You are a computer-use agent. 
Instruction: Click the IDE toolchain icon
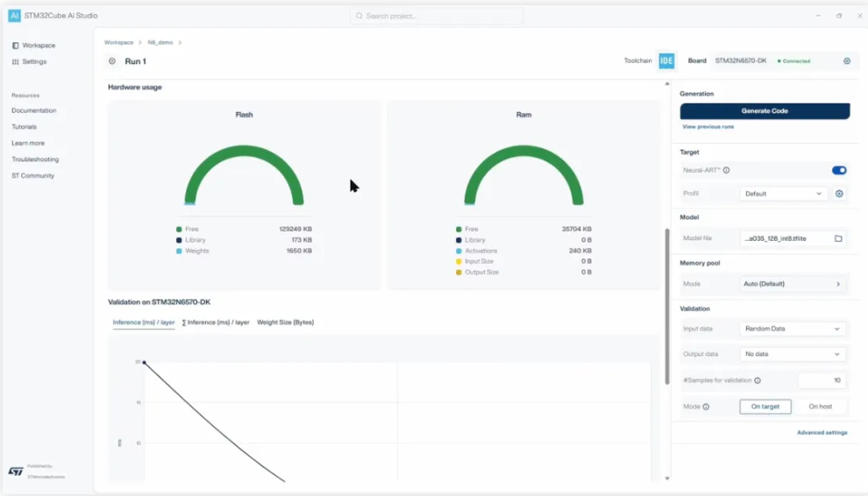[666, 60]
